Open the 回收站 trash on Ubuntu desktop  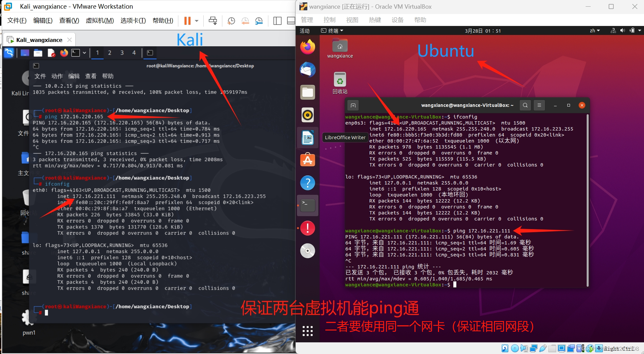click(340, 83)
